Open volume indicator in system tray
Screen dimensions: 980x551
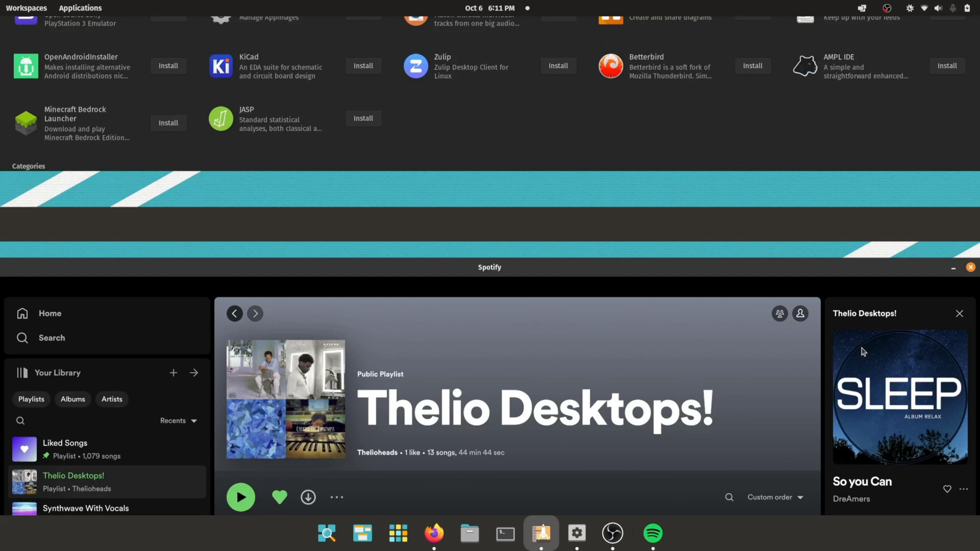pos(939,8)
